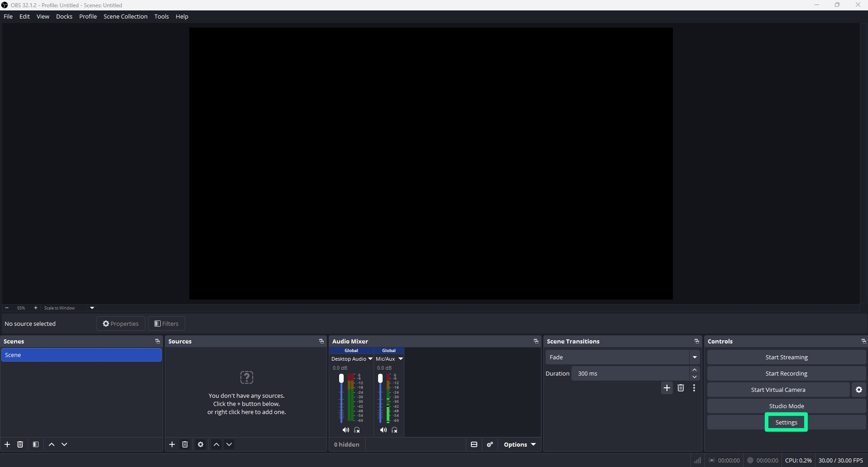This screenshot has width=868, height=467.
Task: Open scene filters icon in Scenes panel
Action: point(36,444)
